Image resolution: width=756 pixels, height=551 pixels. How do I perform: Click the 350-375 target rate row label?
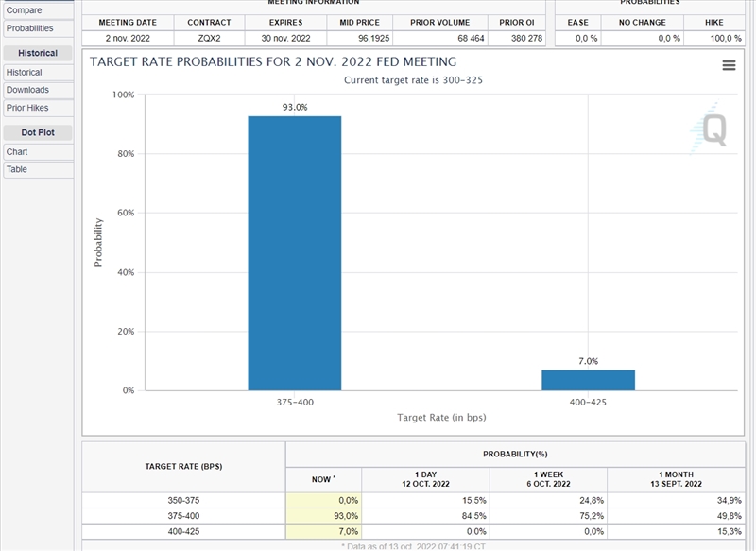coord(183,500)
